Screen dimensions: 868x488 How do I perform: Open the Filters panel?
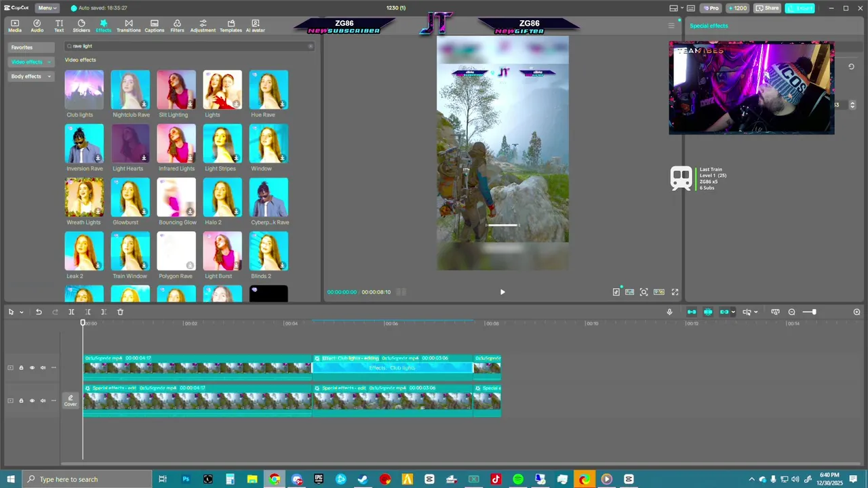(177, 26)
